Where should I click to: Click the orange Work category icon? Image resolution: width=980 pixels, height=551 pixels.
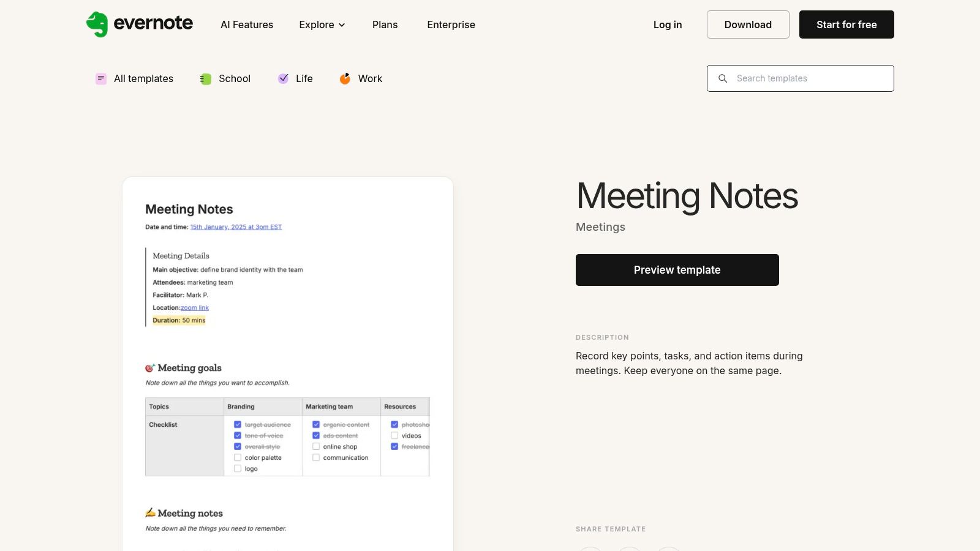coord(345,78)
